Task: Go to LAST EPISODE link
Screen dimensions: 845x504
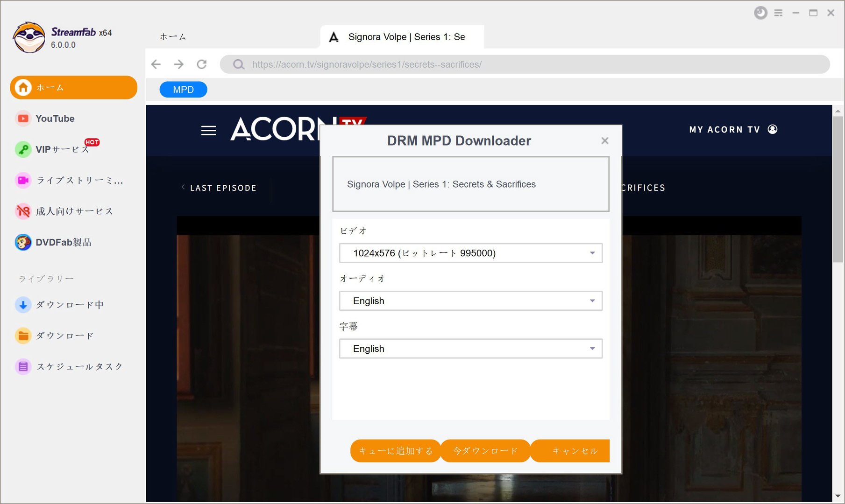Action: 219,188
